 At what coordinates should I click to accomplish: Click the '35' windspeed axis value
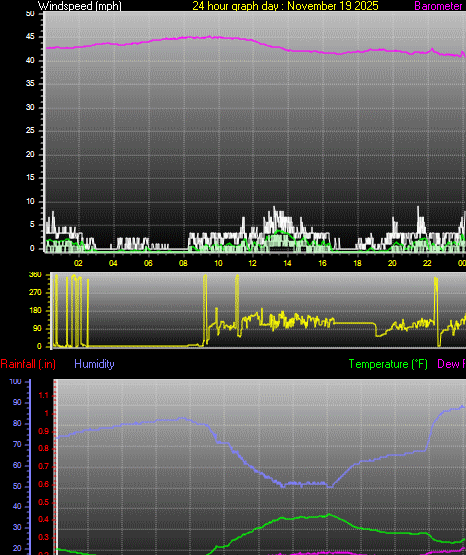coord(30,84)
